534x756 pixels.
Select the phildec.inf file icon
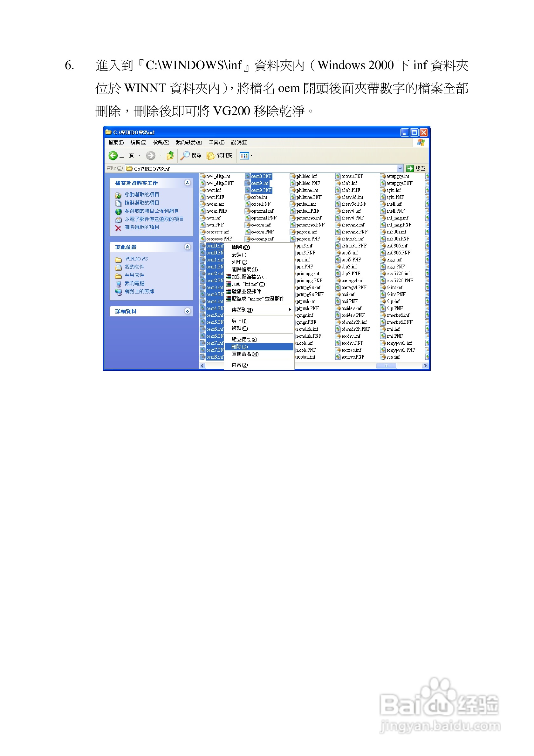tap(293, 177)
